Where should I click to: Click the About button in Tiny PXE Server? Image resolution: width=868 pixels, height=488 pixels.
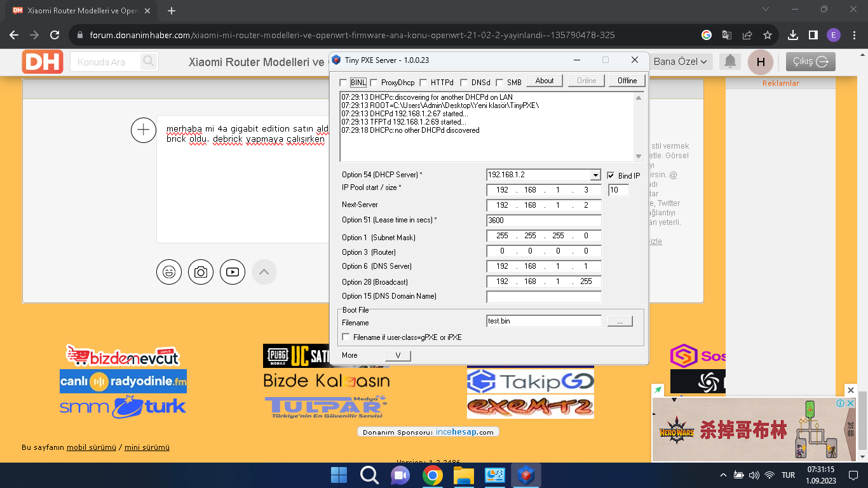point(545,81)
